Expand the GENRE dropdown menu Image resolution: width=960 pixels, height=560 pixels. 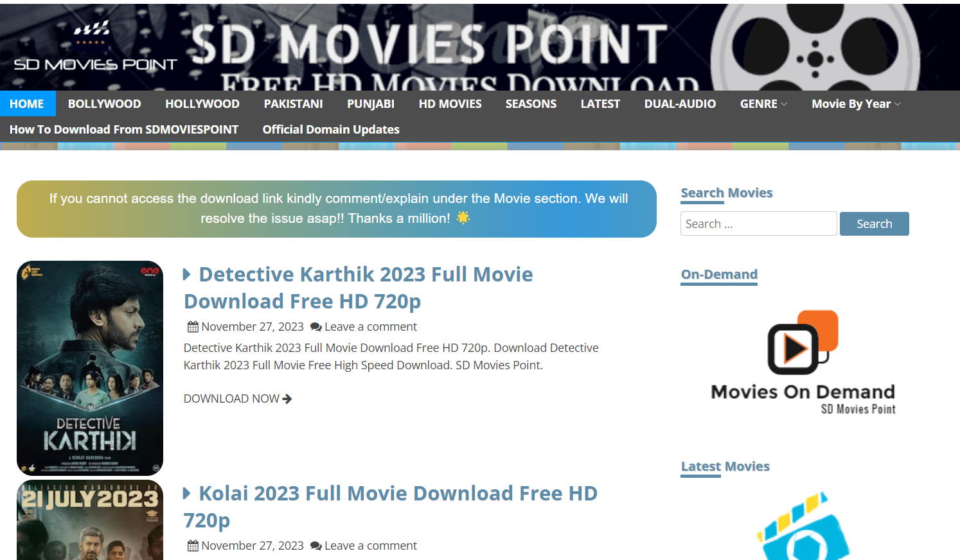coord(763,104)
